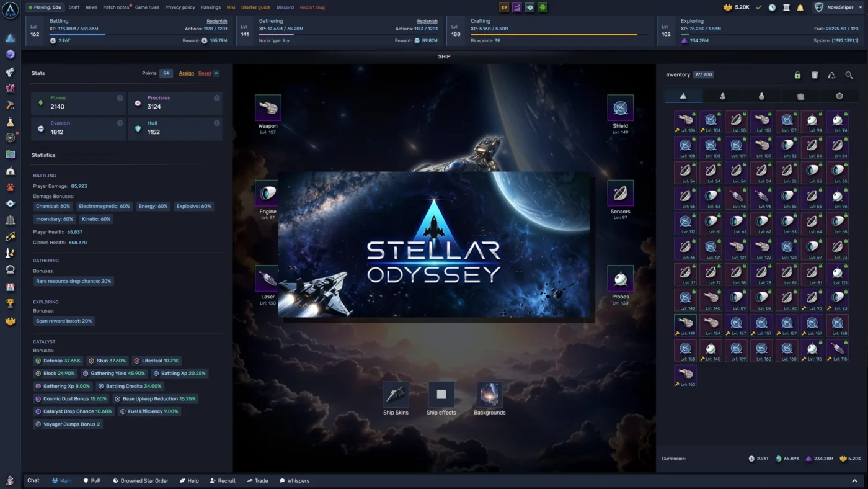Open the notifications bell

(800, 7)
